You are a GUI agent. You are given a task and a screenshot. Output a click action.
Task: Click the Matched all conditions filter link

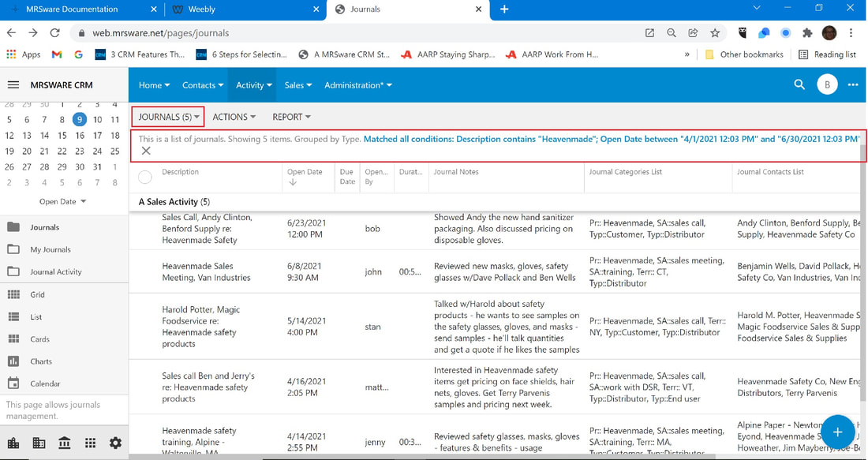611,139
